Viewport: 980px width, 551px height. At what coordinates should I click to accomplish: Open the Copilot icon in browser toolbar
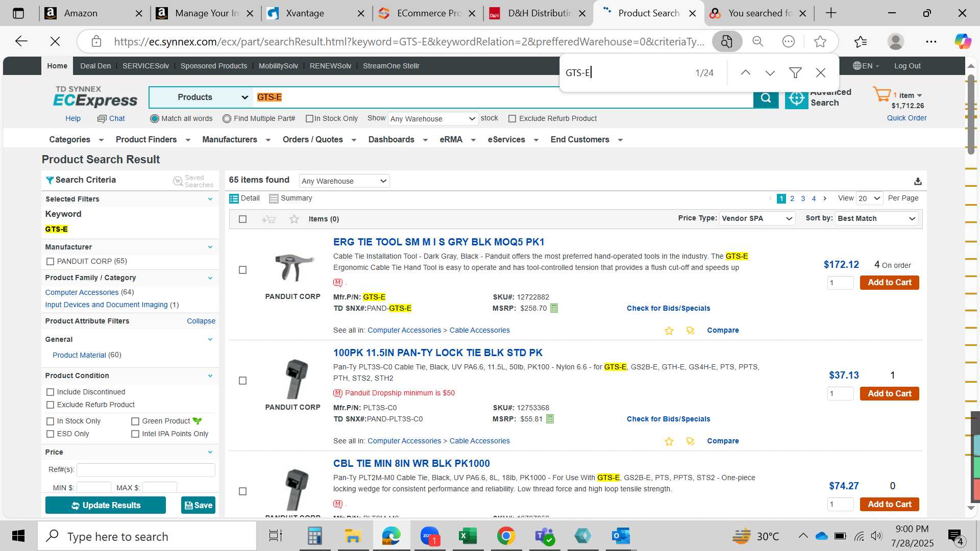click(963, 41)
